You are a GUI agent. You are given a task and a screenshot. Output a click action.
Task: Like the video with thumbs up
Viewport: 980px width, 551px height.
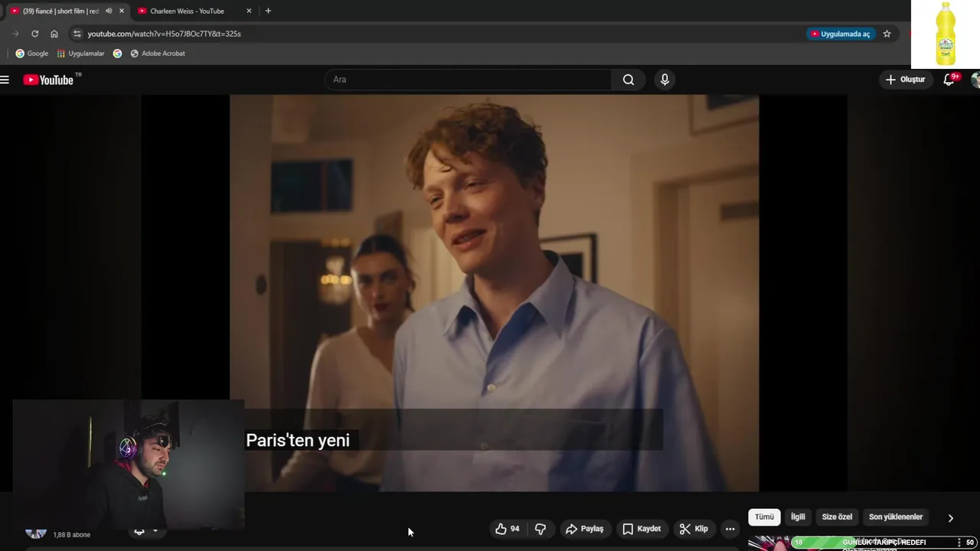[x=508, y=529]
